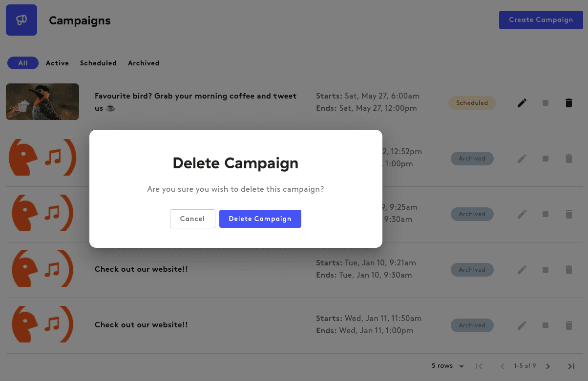
Task: Go to the previous page of results
Action: pos(502,366)
